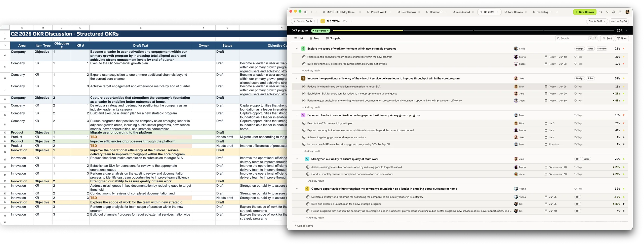Open the three-dot menu next to Q3 2026

coord(352,21)
